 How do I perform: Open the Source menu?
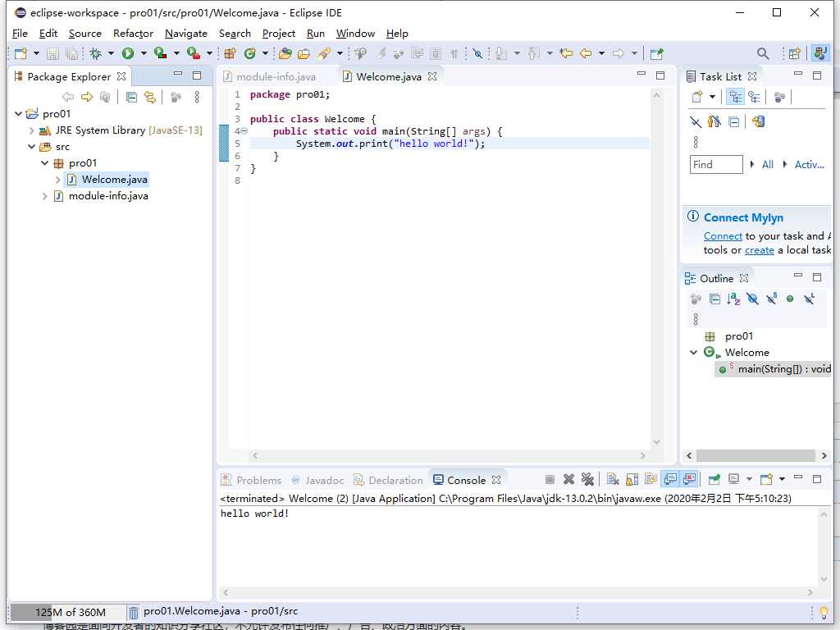tap(84, 33)
